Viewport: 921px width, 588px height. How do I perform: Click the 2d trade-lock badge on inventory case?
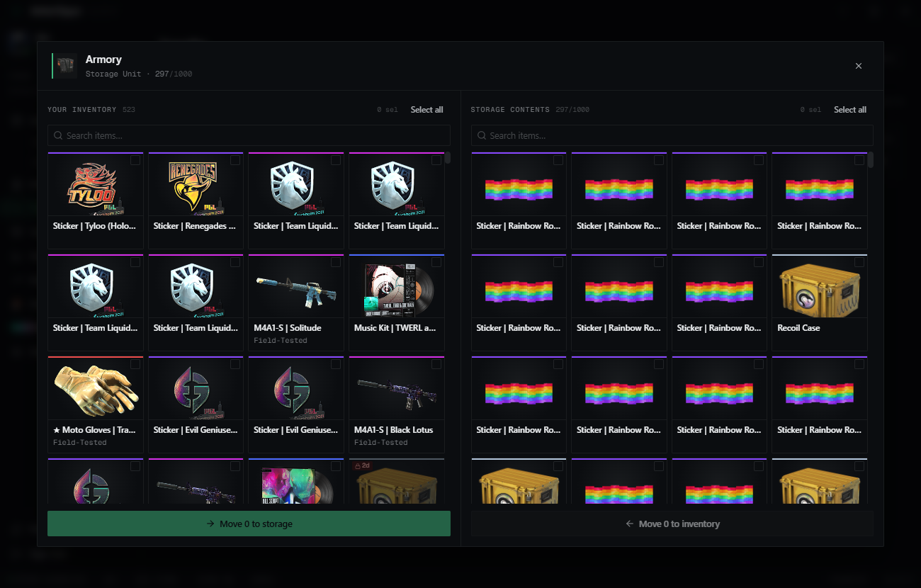(362, 465)
